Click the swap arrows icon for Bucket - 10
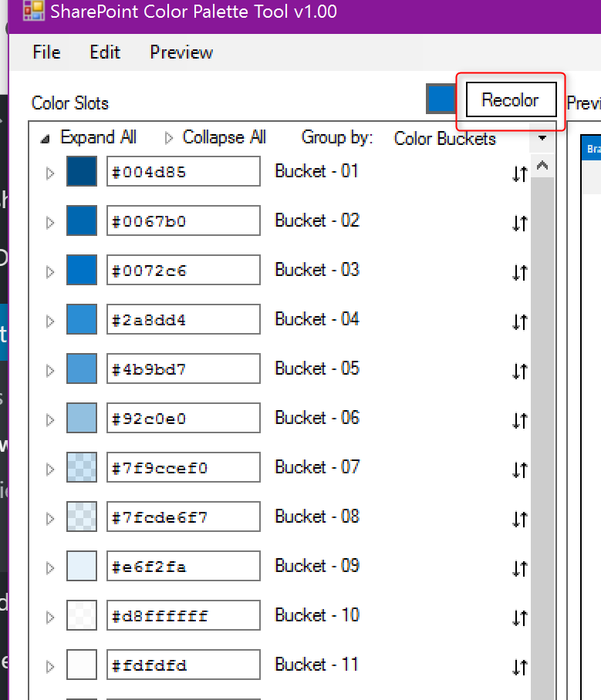Image resolution: width=601 pixels, height=700 pixels. point(520,618)
